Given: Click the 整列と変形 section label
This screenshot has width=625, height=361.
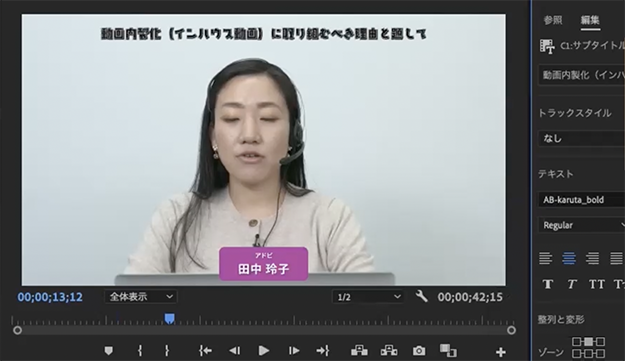Looking at the screenshot, I should (561, 320).
